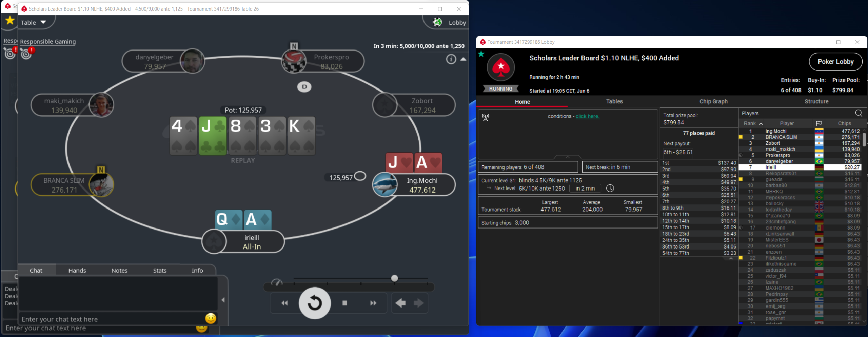Select the BRANCA SLIM row in Players list
Screen dimensions: 868x337
tap(801, 137)
